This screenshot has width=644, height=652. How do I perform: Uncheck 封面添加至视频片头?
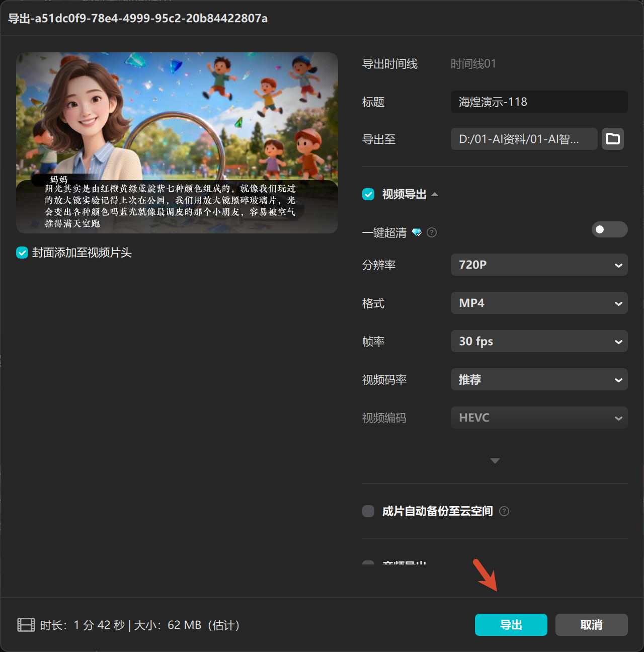point(22,253)
